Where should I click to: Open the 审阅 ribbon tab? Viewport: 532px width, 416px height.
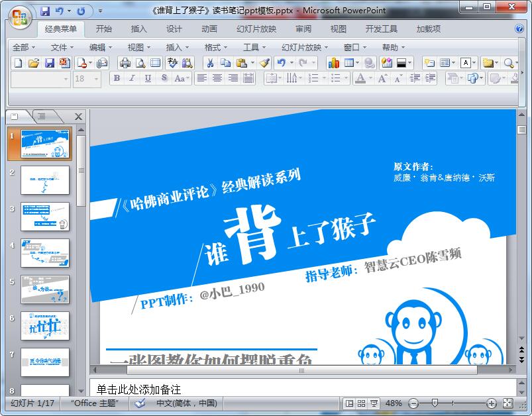(x=303, y=29)
